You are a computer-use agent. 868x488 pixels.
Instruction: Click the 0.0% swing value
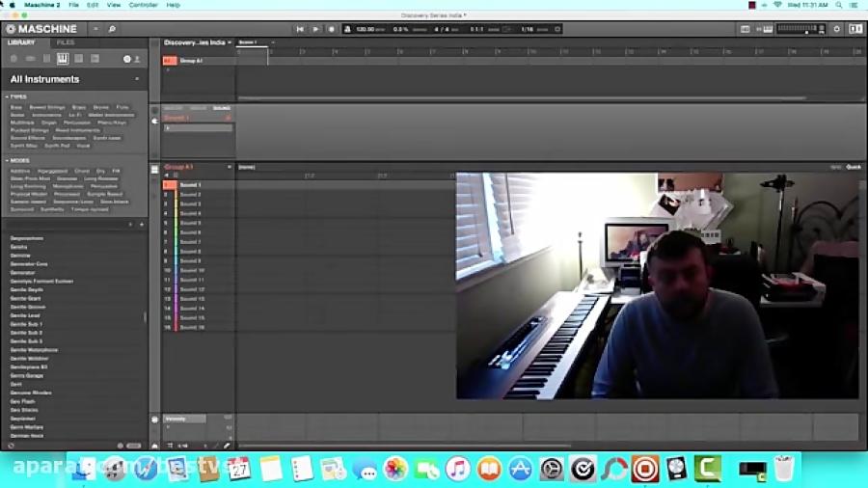click(x=400, y=29)
